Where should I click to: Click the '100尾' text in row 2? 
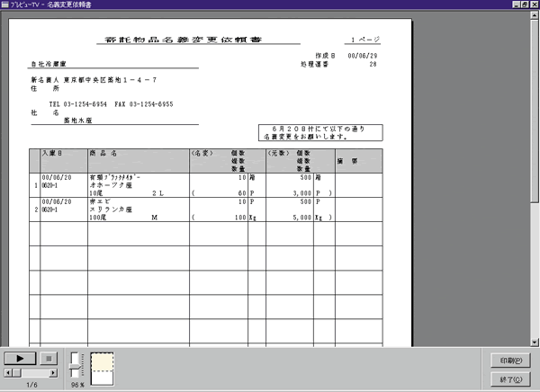point(98,218)
